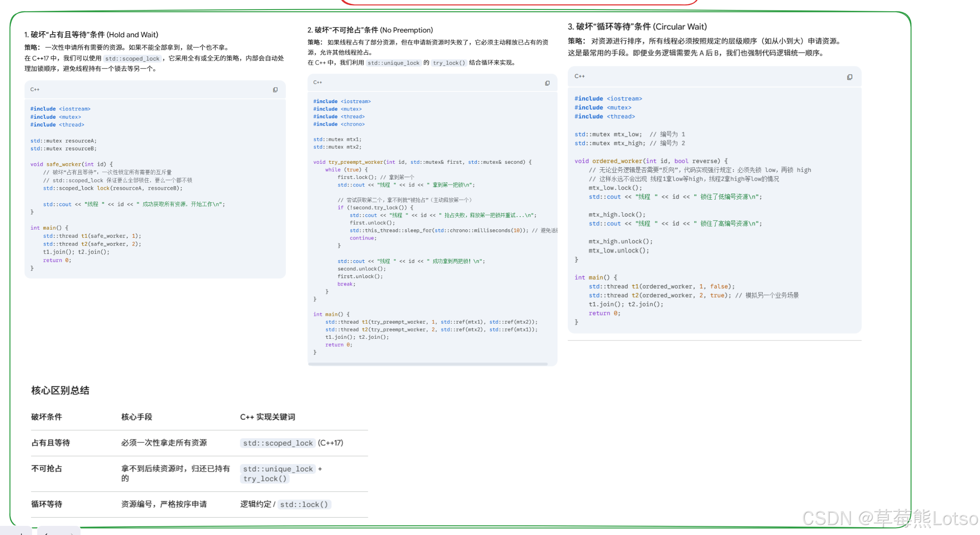Click the 不可抢占 row label in table
The width and height of the screenshot is (980, 535).
click(46, 468)
